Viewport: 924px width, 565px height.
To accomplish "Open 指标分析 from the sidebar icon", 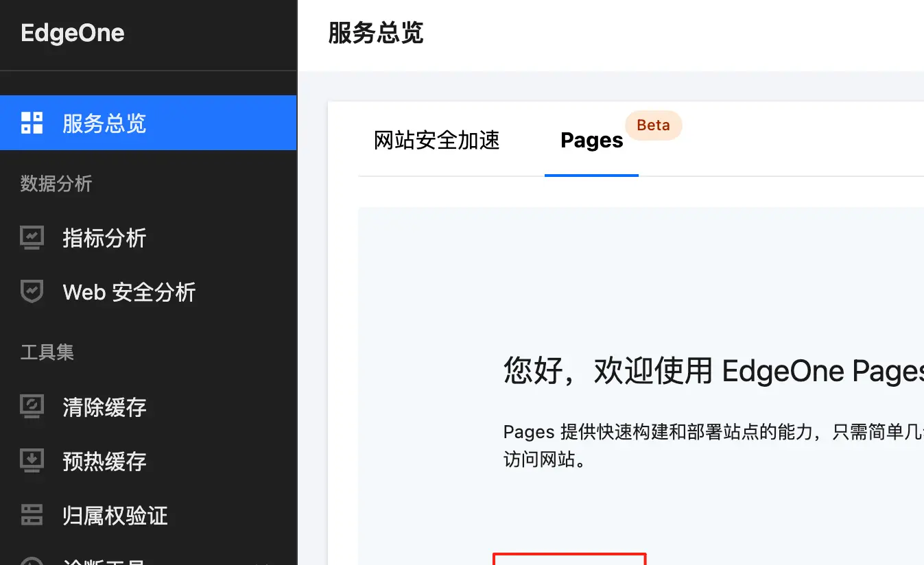I will click(x=31, y=238).
